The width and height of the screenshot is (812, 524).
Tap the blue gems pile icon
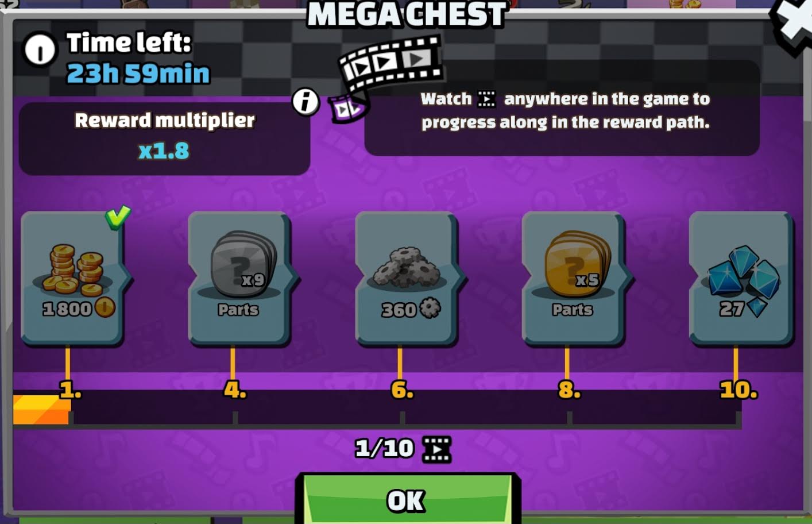pos(743,271)
